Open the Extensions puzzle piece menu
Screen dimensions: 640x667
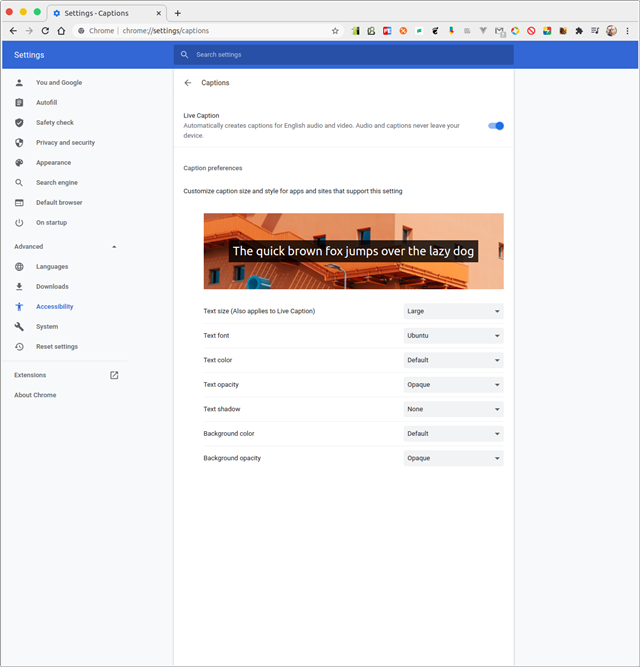[579, 31]
